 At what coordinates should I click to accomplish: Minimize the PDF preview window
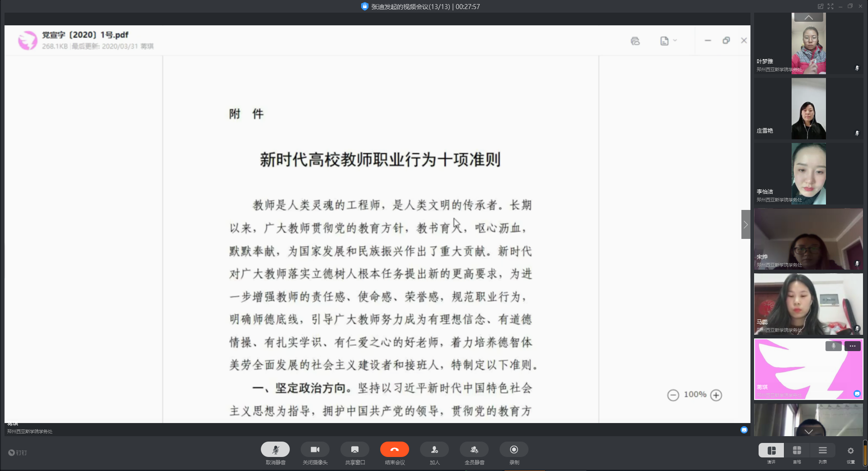click(x=708, y=40)
